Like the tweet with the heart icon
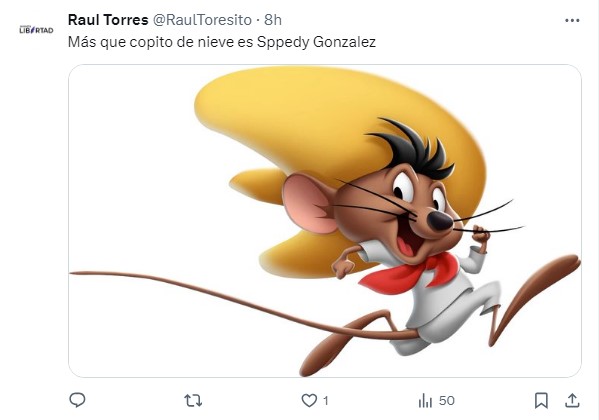The image size is (599, 420). point(309,401)
